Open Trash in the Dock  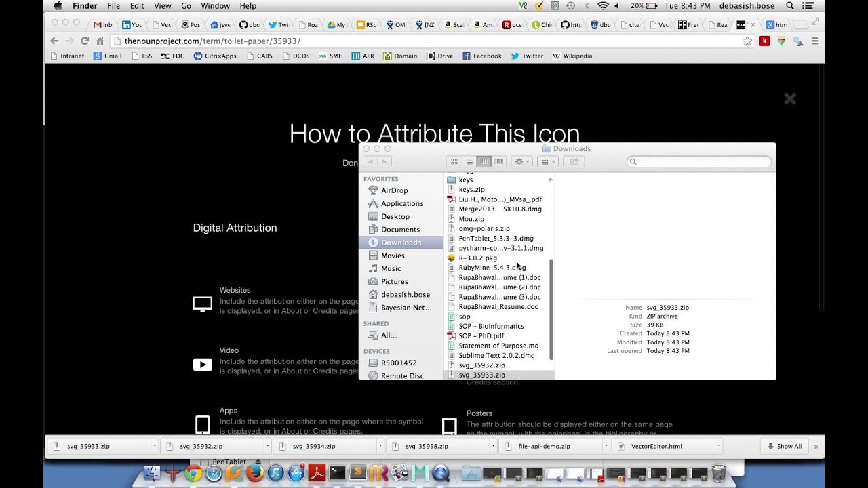[719, 473]
